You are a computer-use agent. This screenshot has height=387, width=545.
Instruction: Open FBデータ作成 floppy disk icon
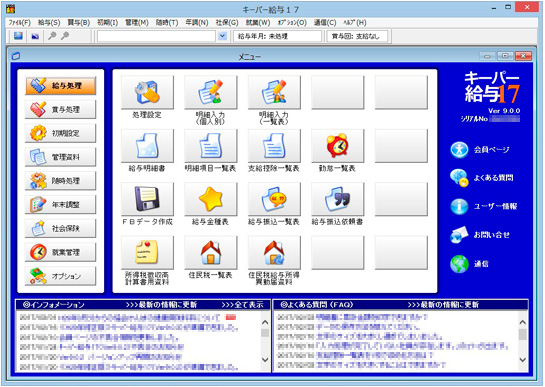tap(147, 199)
